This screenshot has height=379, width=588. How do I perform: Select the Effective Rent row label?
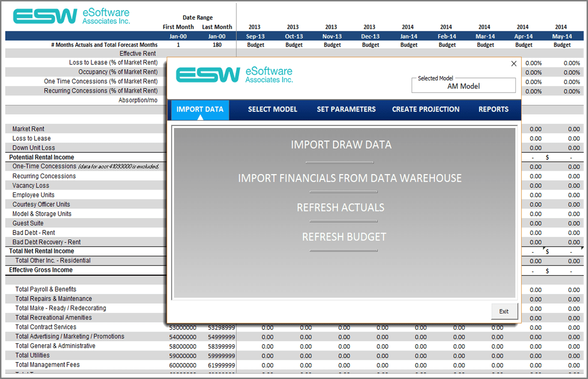click(x=138, y=54)
